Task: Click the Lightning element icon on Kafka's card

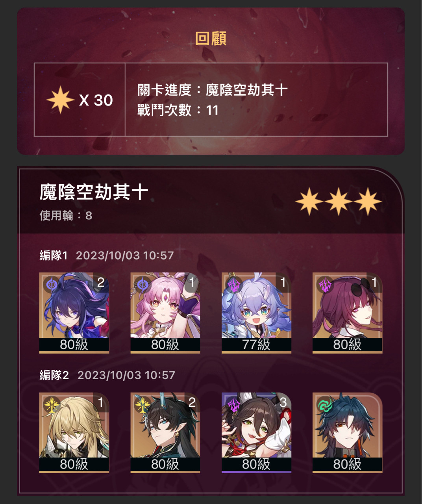Action: 326,285
